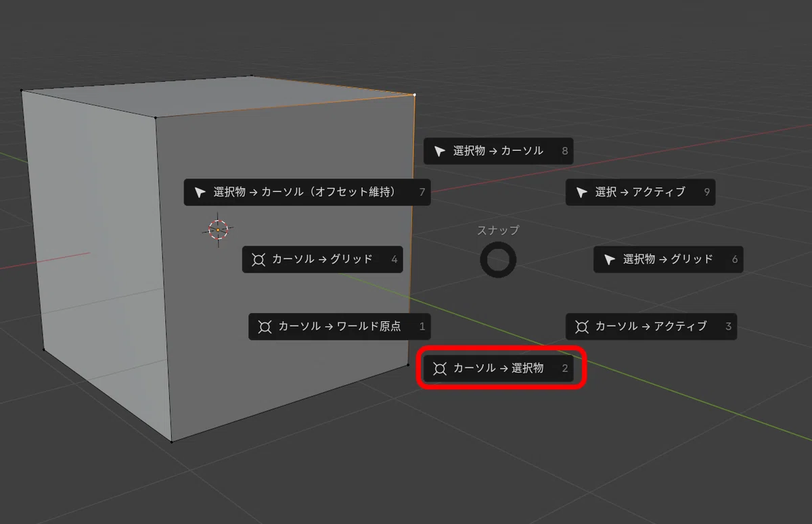Select 選択物 → カーソル (オフセット維持) entry
The height and width of the screenshot is (524, 812).
(308, 192)
